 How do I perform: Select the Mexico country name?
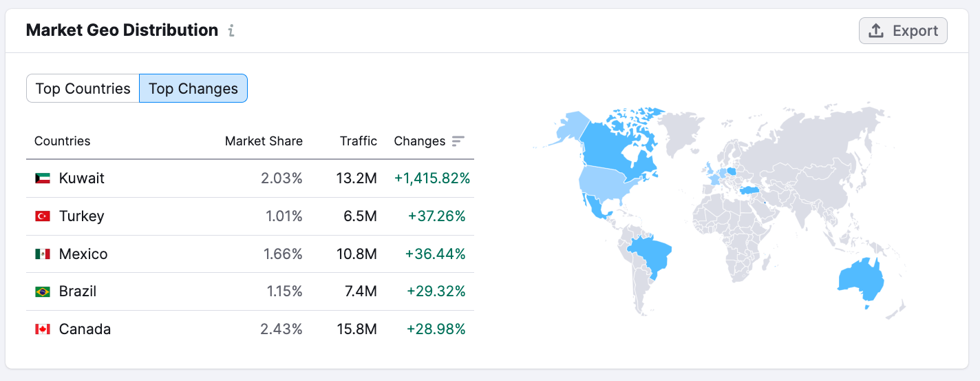[83, 254]
